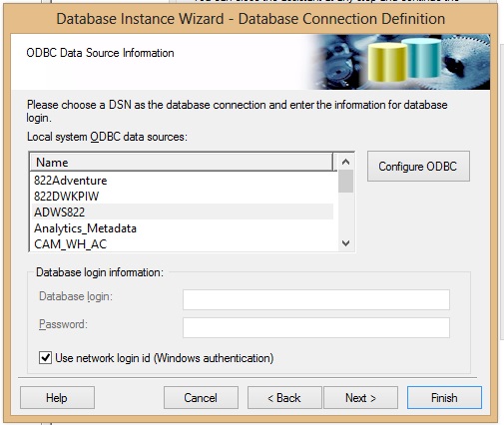This screenshot has width=504, height=425.
Task: Click the Configure ODBC button
Action: [418, 167]
